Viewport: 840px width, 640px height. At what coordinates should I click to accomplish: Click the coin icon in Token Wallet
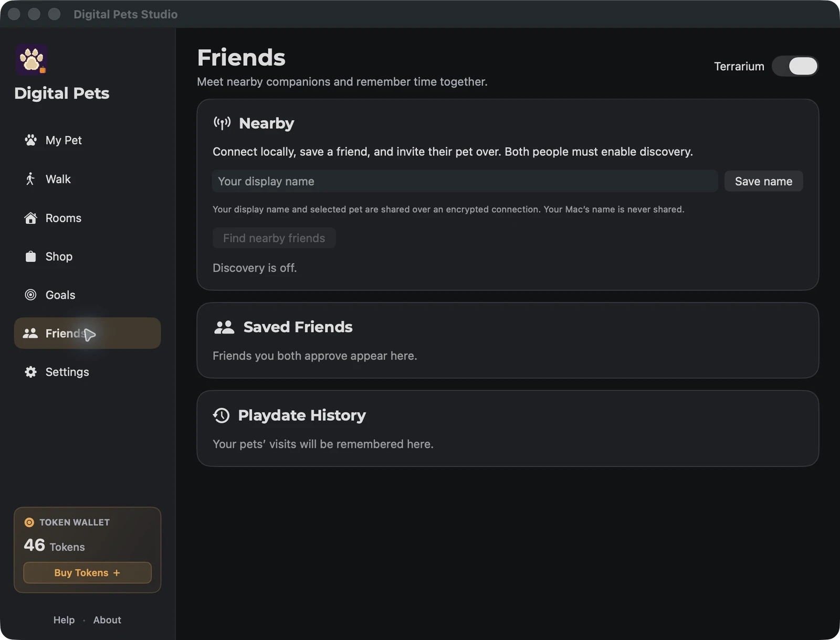29,522
